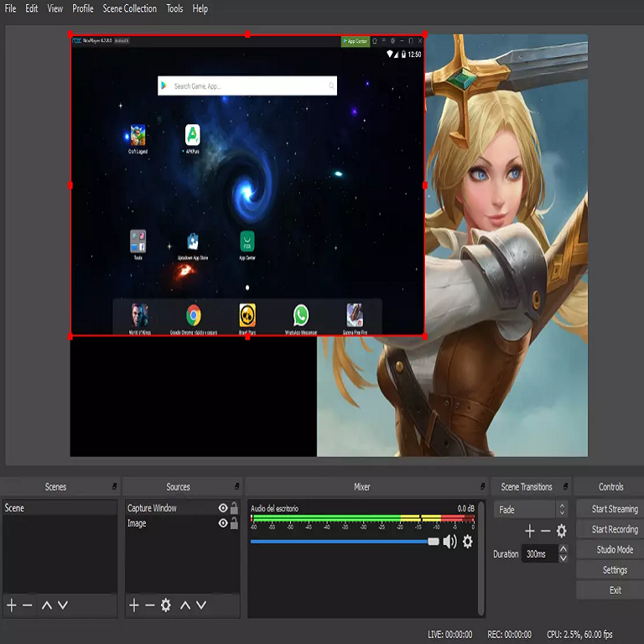644x644 pixels.
Task: Open the Tools menu
Action: tap(174, 8)
